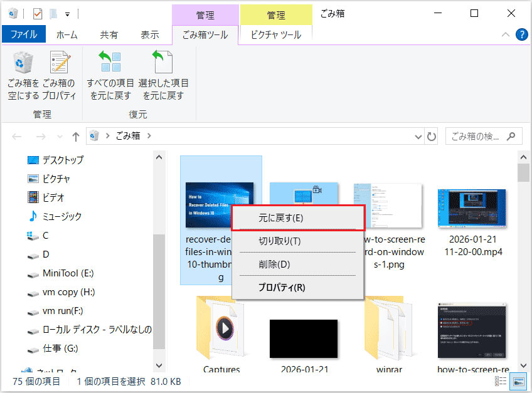Open Help via the question mark icon
Screen dimensions: 532x393
(x=522, y=34)
